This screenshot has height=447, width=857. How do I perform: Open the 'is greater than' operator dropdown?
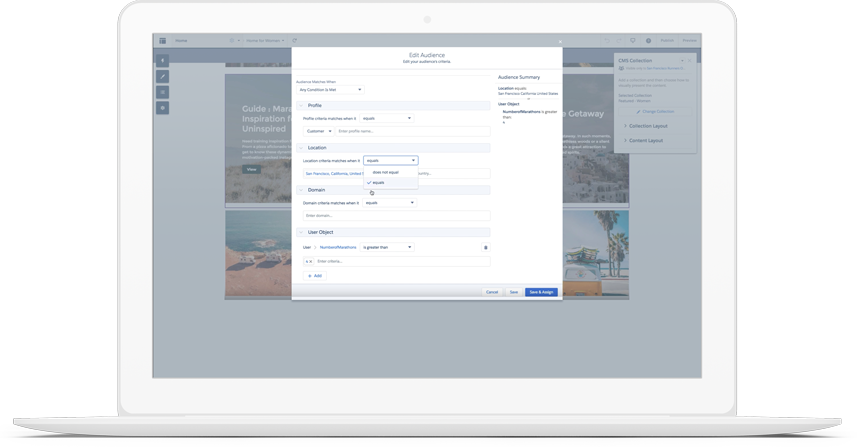387,247
